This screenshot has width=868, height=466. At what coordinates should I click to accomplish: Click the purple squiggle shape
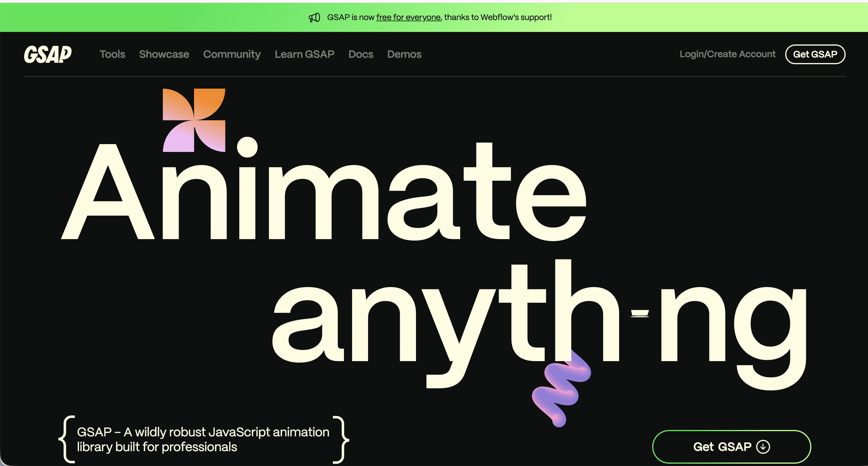(x=561, y=388)
